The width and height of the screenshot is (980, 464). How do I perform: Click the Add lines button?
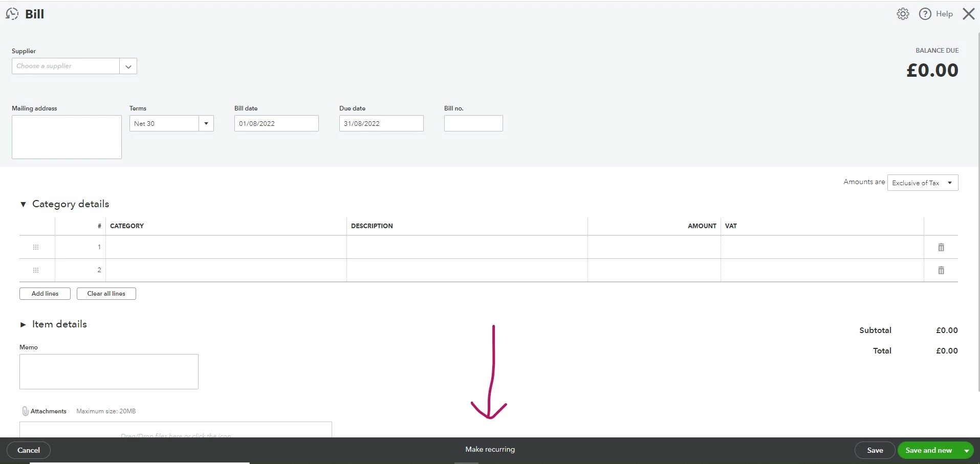coord(45,294)
